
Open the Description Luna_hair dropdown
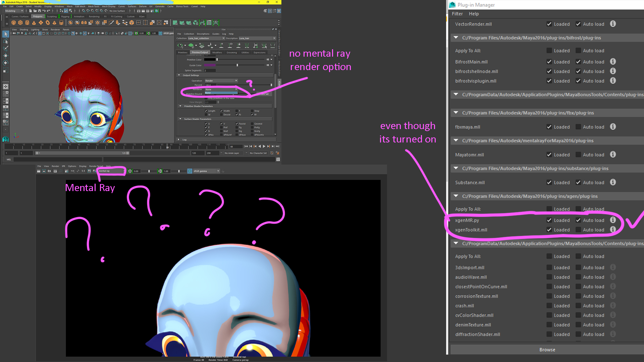pyautogui.click(x=257, y=38)
